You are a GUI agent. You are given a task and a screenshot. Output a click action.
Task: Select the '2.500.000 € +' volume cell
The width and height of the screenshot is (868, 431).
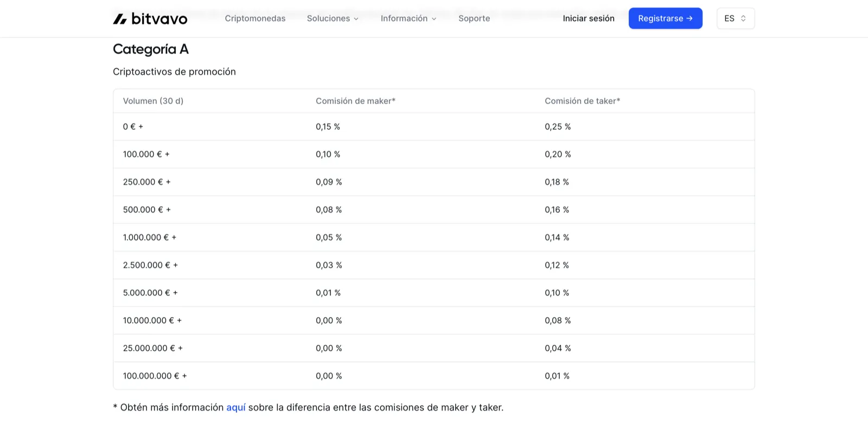pos(150,265)
